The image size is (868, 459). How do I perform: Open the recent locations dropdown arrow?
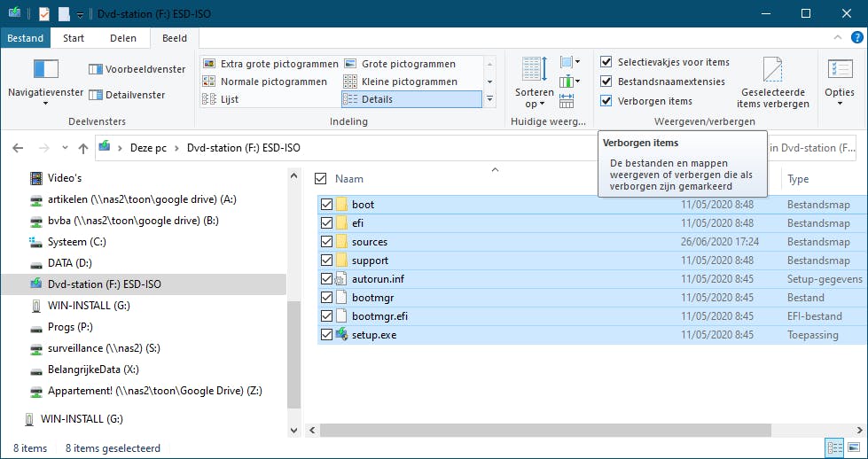click(64, 148)
